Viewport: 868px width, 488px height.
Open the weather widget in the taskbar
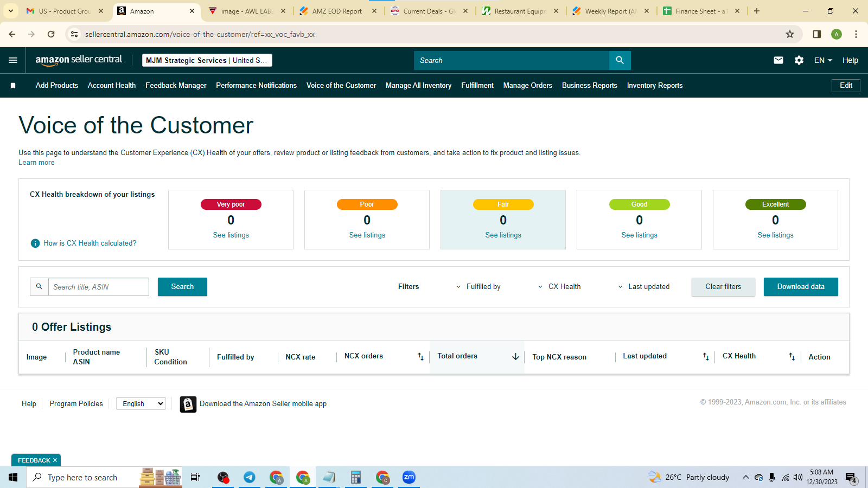pyautogui.click(x=689, y=477)
